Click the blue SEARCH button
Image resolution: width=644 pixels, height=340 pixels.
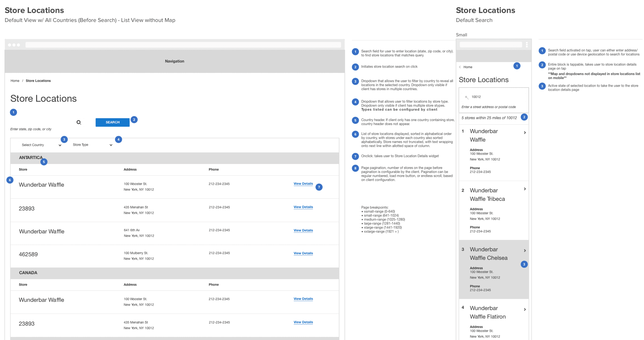click(x=113, y=122)
